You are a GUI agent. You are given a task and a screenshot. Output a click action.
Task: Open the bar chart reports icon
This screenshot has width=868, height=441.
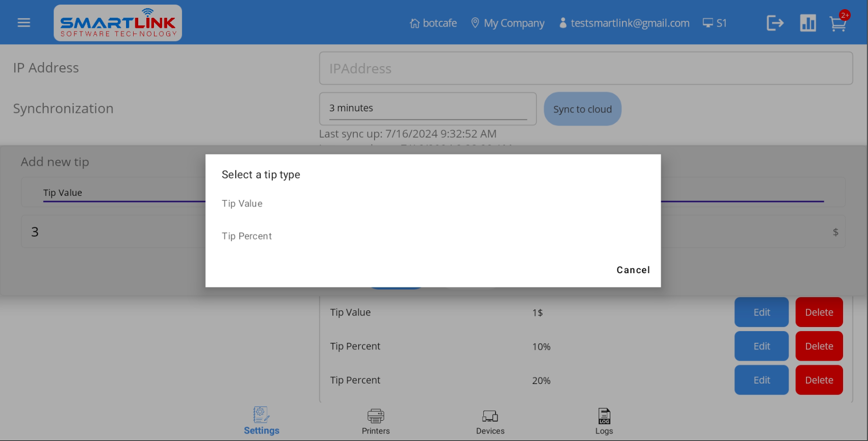[808, 23]
